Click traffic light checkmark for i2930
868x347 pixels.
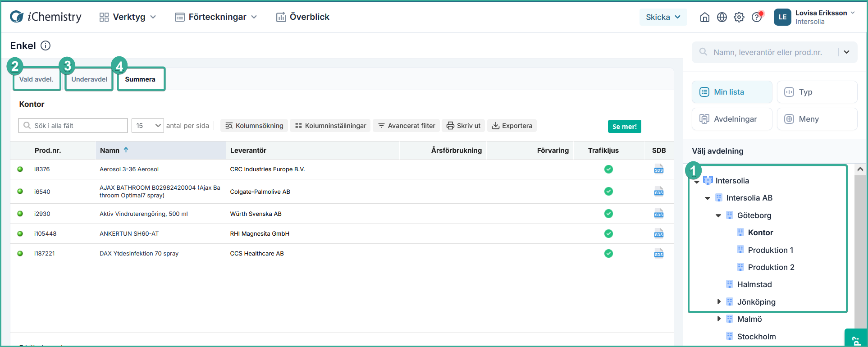(x=608, y=214)
